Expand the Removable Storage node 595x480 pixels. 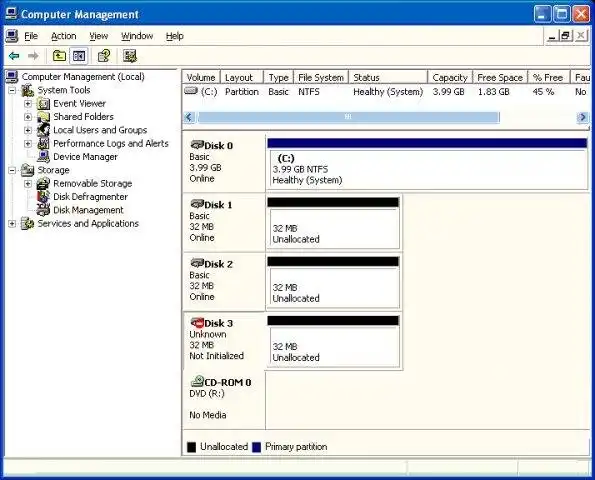(x=28, y=184)
